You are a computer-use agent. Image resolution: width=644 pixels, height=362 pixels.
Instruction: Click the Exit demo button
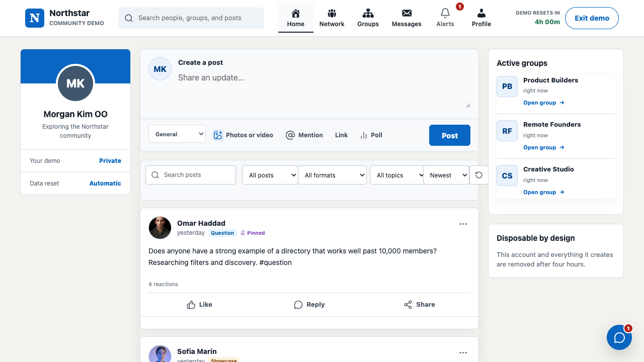pyautogui.click(x=592, y=18)
